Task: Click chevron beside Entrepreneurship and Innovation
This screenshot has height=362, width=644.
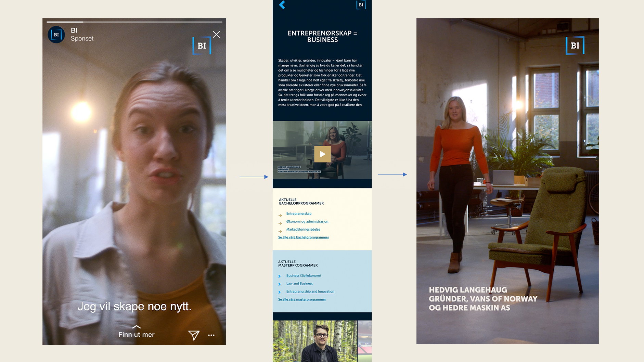Action: (280, 292)
